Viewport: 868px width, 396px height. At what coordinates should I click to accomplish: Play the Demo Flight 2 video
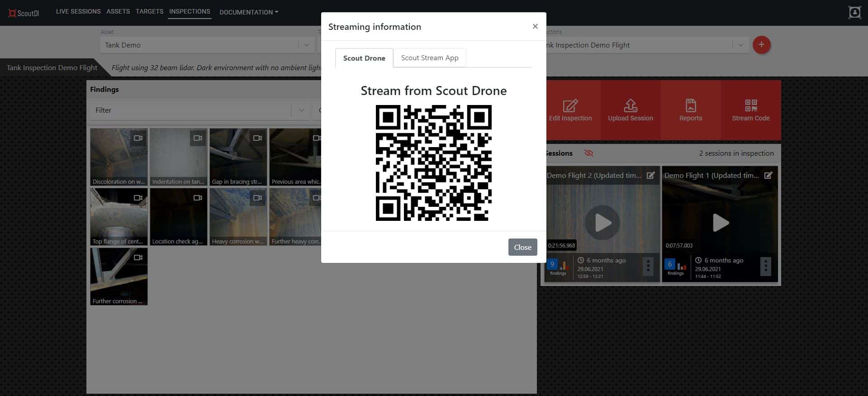[x=602, y=223]
